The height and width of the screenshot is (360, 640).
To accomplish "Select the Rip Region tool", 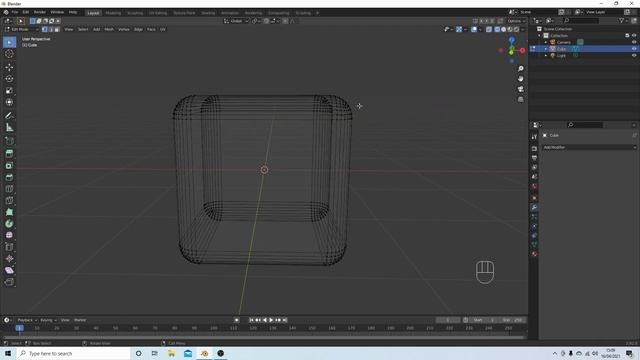I will point(9,282).
